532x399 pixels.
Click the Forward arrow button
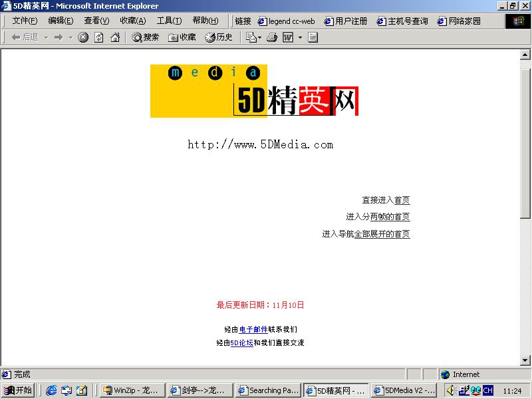point(59,37)
